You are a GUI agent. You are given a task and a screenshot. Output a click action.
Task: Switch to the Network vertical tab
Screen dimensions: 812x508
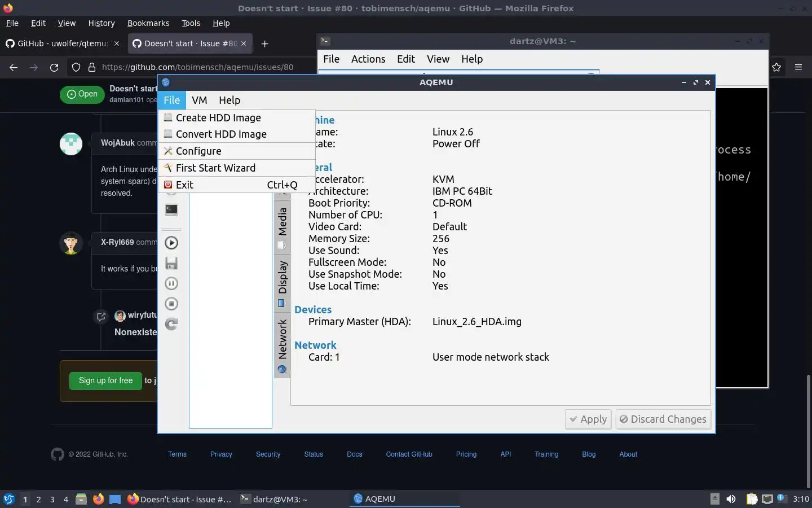pos(283,345)
